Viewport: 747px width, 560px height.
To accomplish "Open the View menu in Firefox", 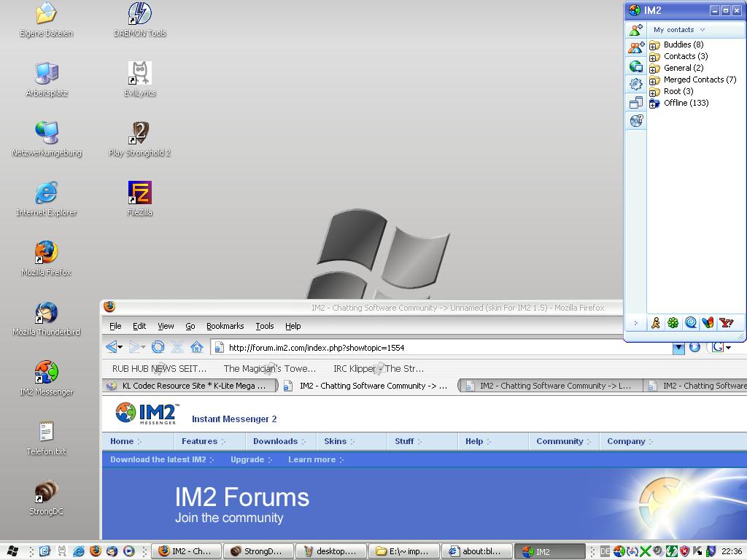I will click(166, 326).
